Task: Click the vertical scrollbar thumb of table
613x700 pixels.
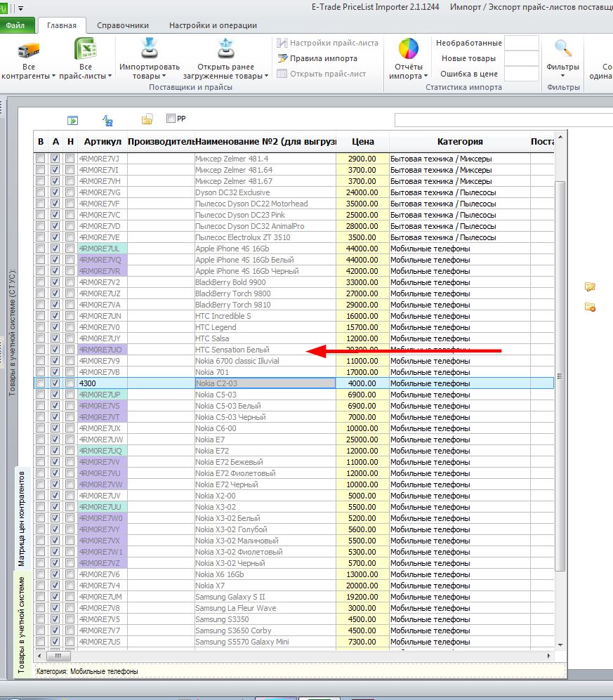Action: click(560, 376)
